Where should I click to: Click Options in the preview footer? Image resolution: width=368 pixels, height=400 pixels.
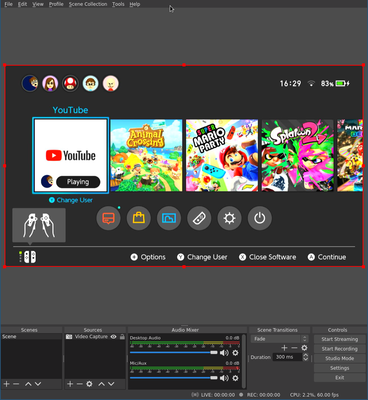pos(148,257)
